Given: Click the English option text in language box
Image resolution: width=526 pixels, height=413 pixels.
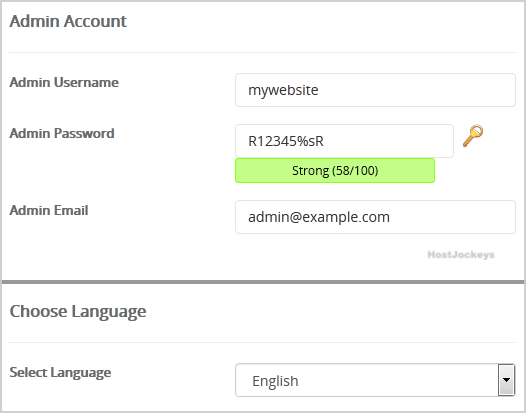Looking at the screenshot, I should 275,381.
